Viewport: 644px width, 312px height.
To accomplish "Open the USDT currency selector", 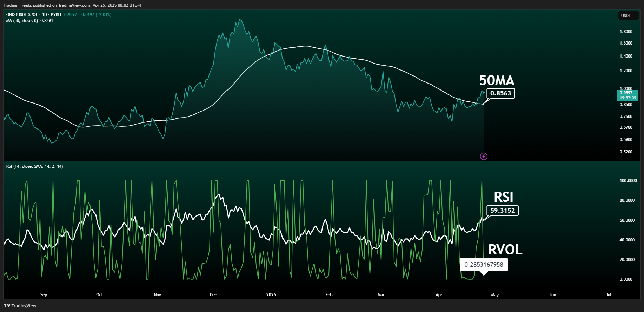I will [628, 16].
